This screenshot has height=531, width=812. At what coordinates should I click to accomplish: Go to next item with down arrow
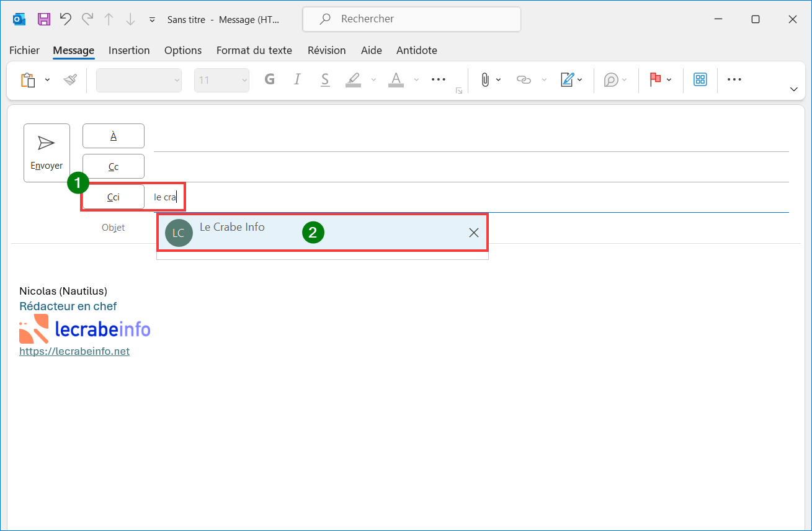tap(130, 19)
